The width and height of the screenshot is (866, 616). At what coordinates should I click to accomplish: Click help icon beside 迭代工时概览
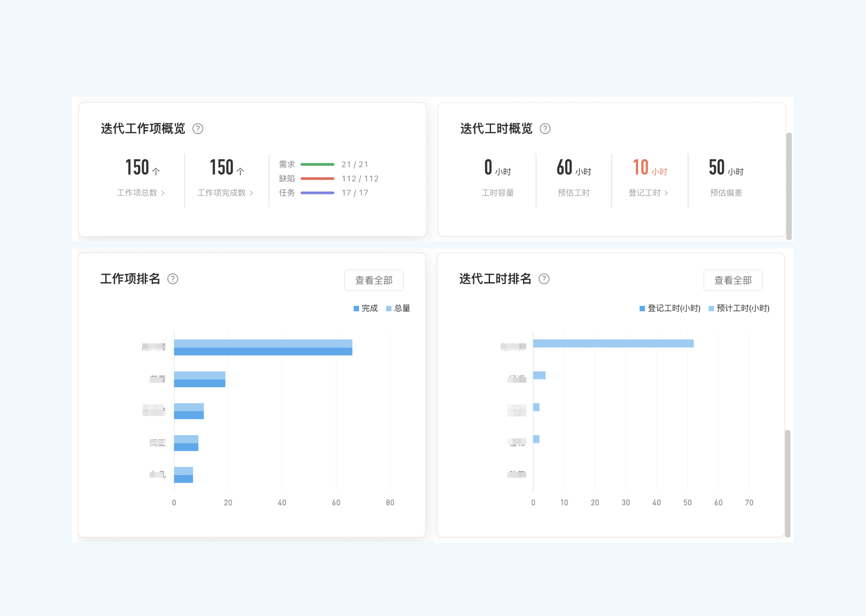(545, 129)
